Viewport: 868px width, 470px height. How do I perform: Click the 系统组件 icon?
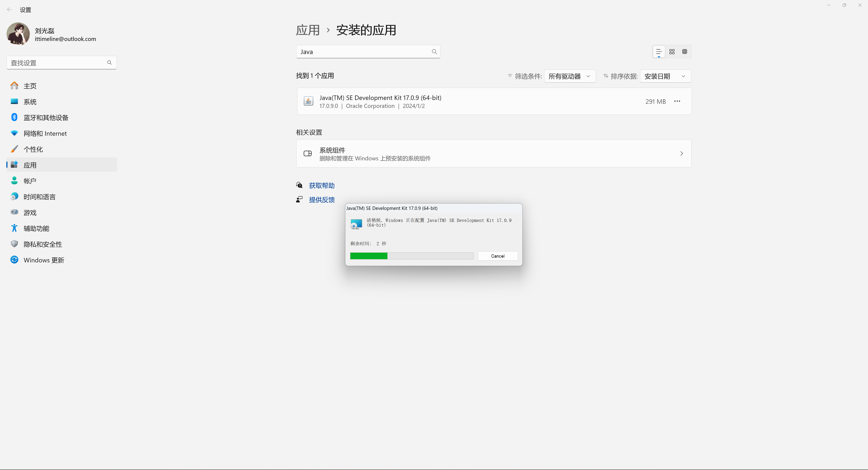(x=308, y=154)
